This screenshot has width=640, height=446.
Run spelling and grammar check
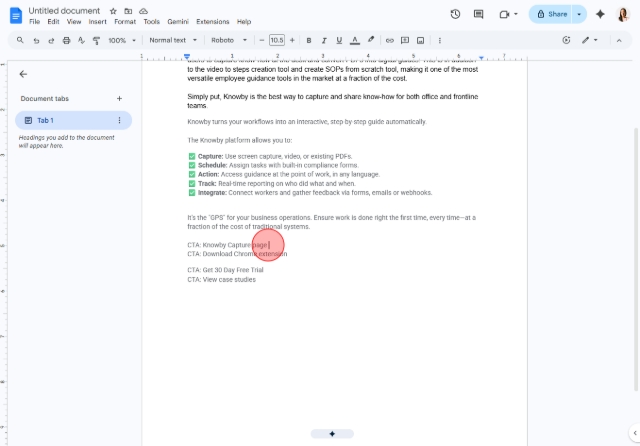[81, 40]
